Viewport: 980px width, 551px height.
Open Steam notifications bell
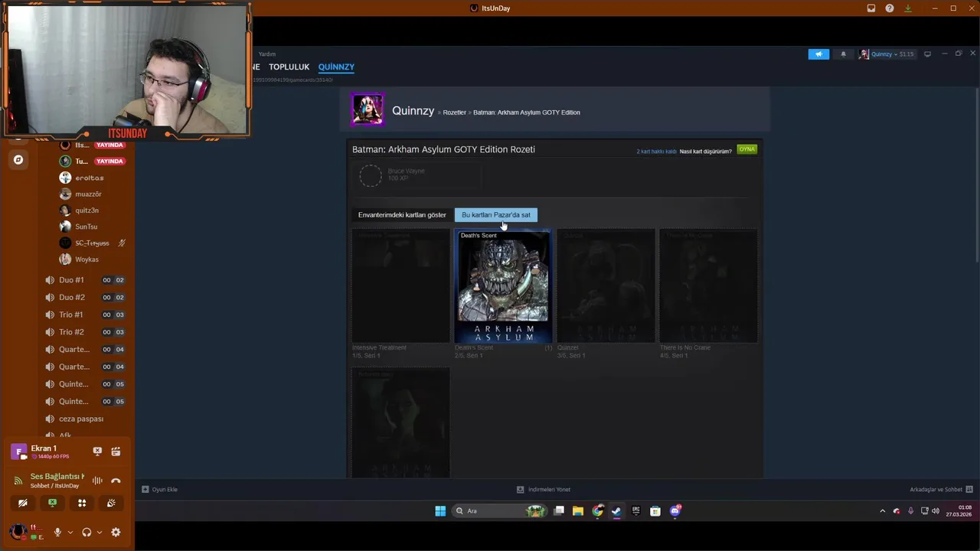[844, 54]
